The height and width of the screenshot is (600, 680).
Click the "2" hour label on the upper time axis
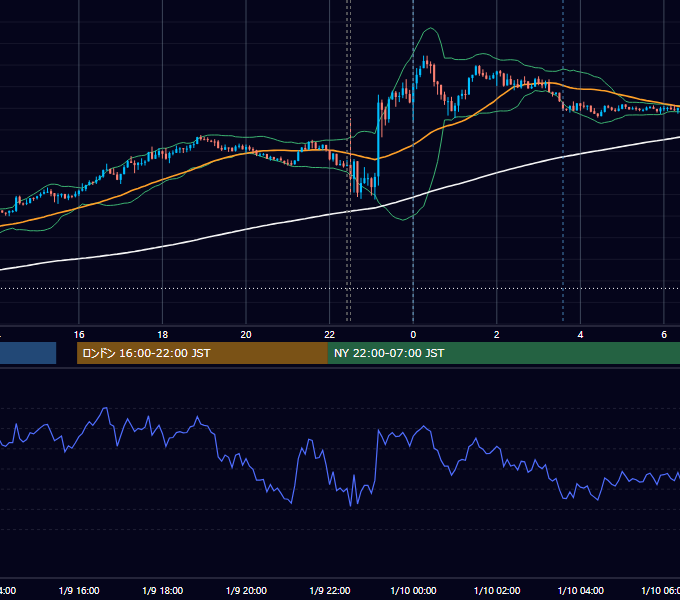coord(497,335)
